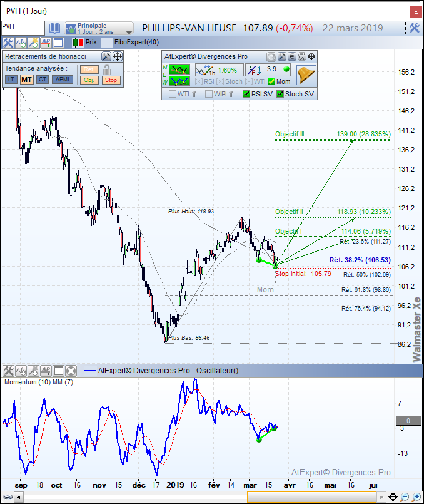The width and height of the screenshot is (424, 504).
Task: Toggle the Mom checkbox
Action: (x=271, y=81)
